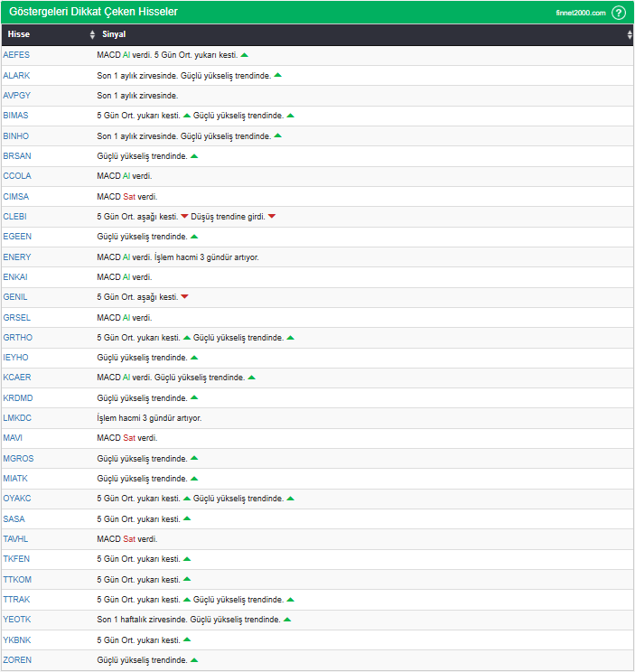Click the help question mark icon

coord(619,13)
